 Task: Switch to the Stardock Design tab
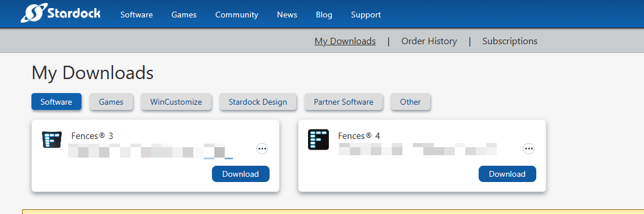(x=258, y=102)
